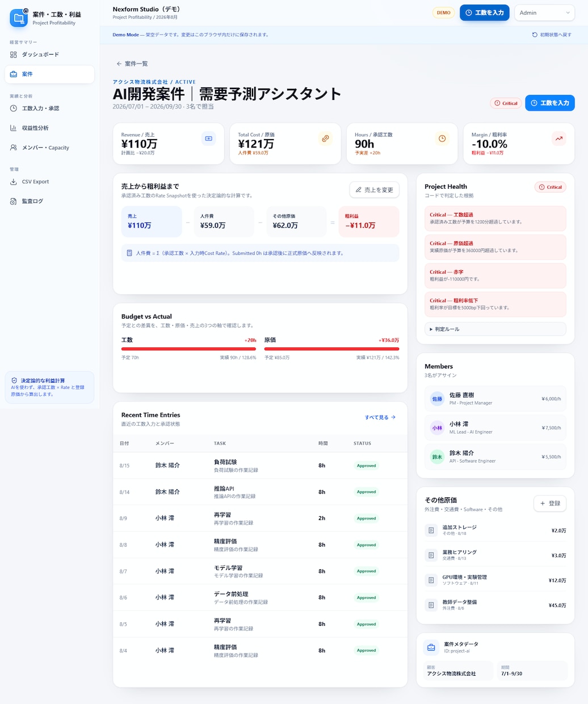
Task: Click the 工数を入力 button in the top header
Action: [x=484, y=12]
